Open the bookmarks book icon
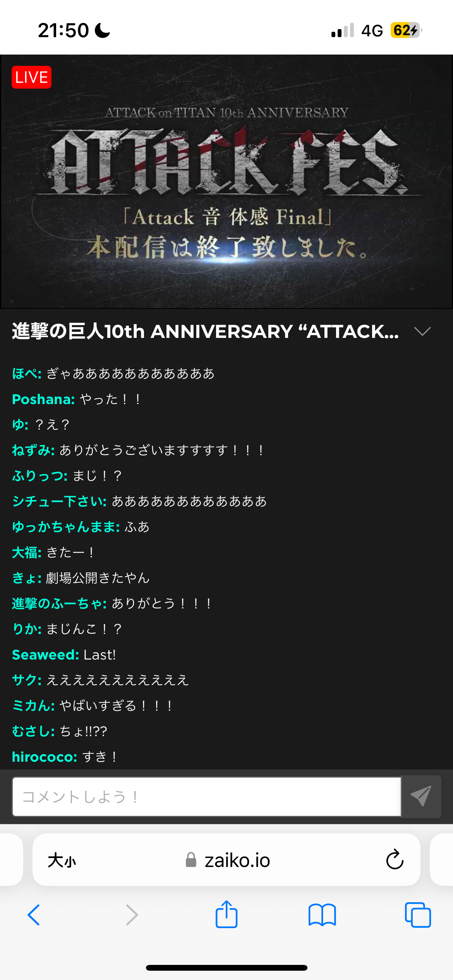This screenshot has width=453, height=980. coord(322,915)
